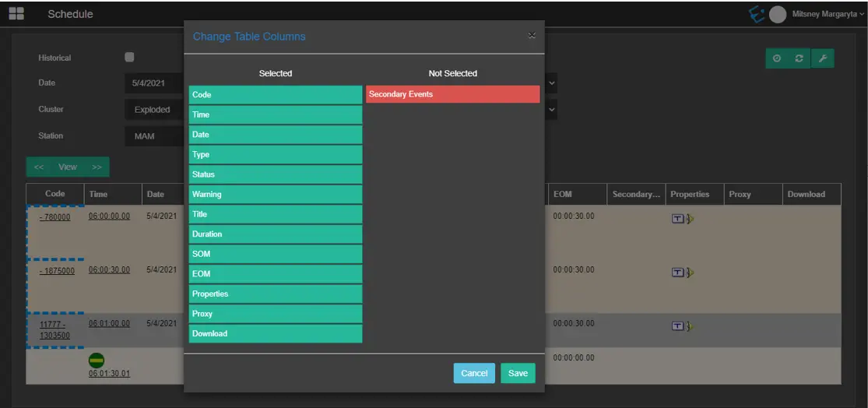Viewport: 868px width, 408px height.
Task: Deselect the Proxy column item
Action: [x=275, y=314]
